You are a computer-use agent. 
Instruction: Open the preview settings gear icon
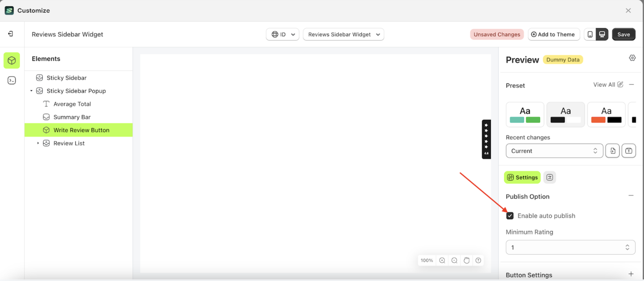[632, 58]
